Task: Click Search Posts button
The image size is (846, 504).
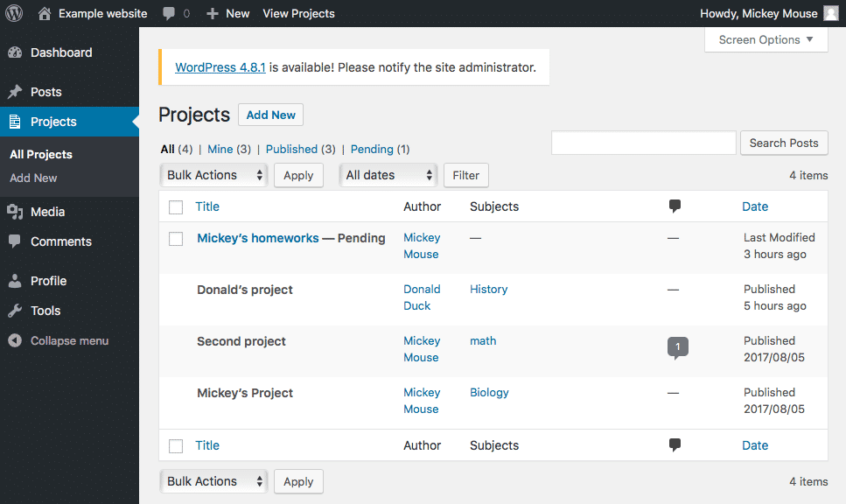Action: (784, 143)
